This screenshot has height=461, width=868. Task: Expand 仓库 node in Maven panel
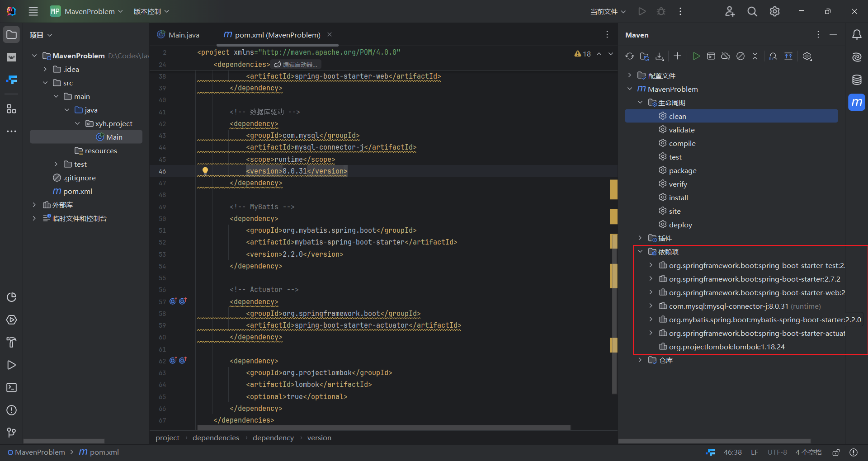(640, 360)
